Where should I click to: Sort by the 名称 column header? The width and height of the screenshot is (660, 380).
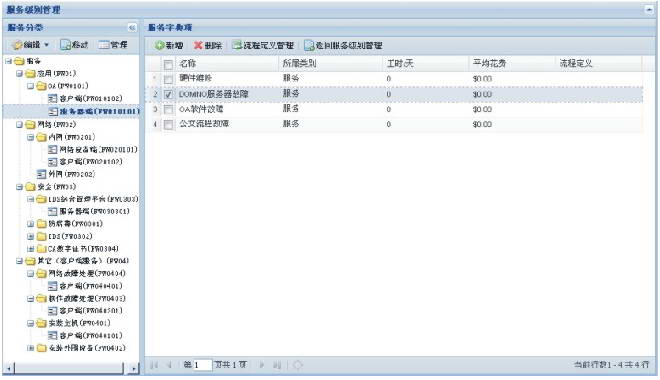228,64
